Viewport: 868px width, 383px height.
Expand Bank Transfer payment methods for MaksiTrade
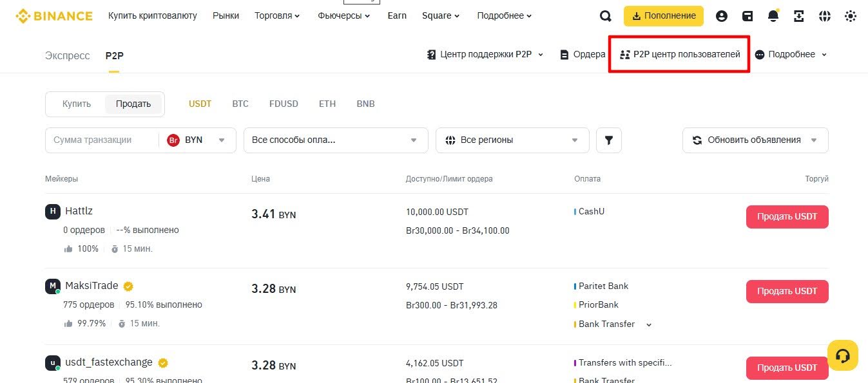point(649,324)
